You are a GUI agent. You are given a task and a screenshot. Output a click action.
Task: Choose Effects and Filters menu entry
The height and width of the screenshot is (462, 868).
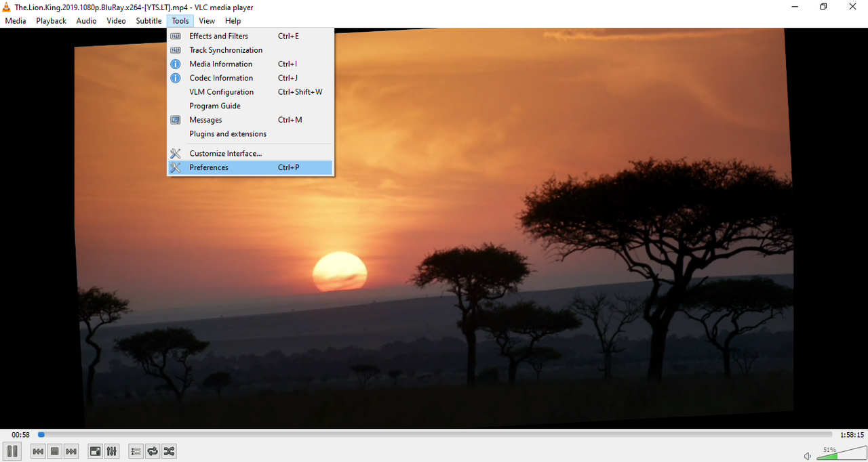click(x=250, y=36)
